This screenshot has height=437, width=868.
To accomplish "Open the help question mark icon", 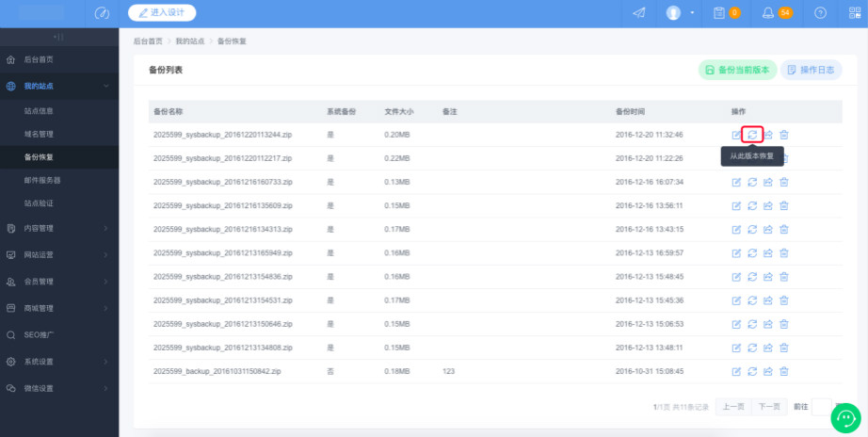I will point(820,13).
